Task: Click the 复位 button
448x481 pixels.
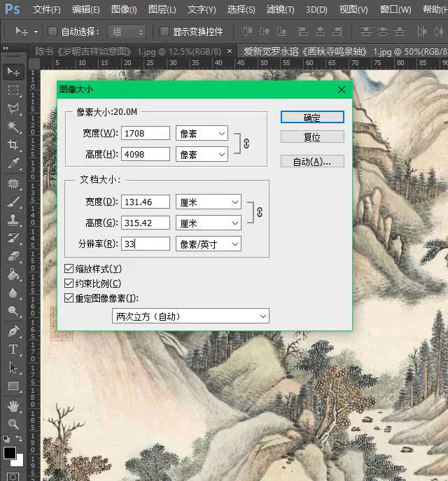Action: pos(312,137)
